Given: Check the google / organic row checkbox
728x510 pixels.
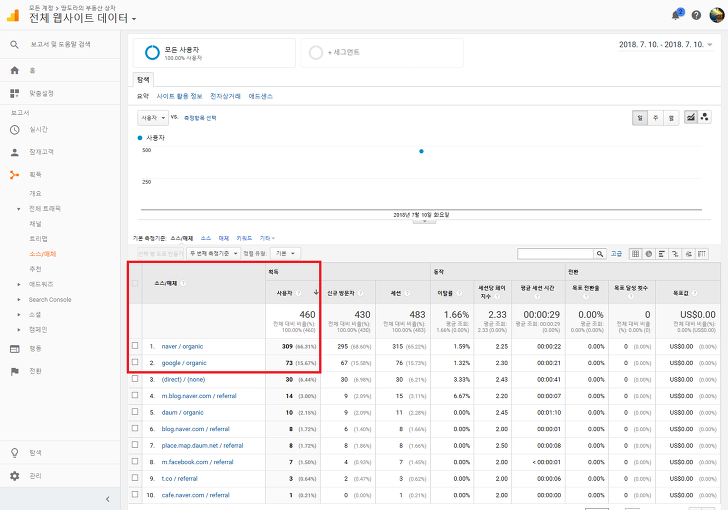Looking at the screenshot, I should click(135, 362).
